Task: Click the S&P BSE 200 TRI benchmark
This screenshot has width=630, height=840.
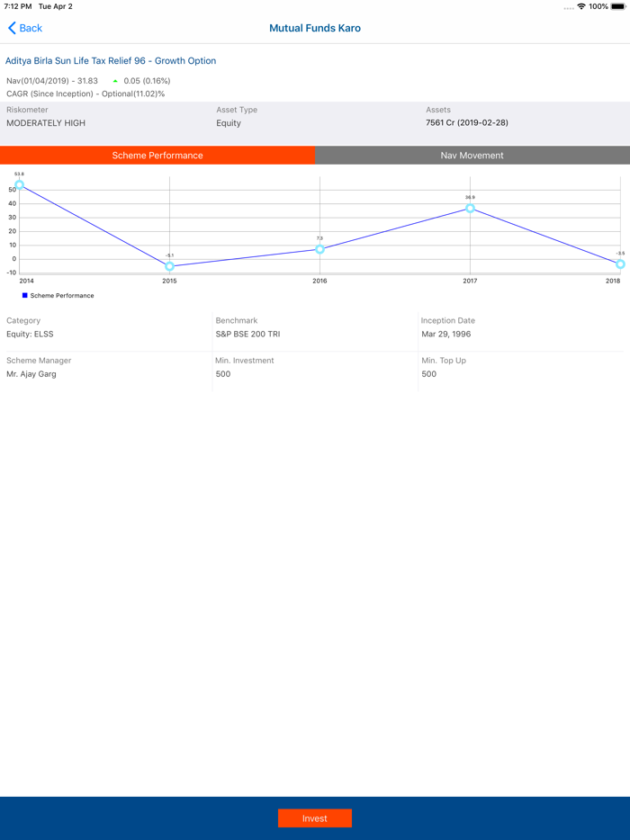Action: 247,334
